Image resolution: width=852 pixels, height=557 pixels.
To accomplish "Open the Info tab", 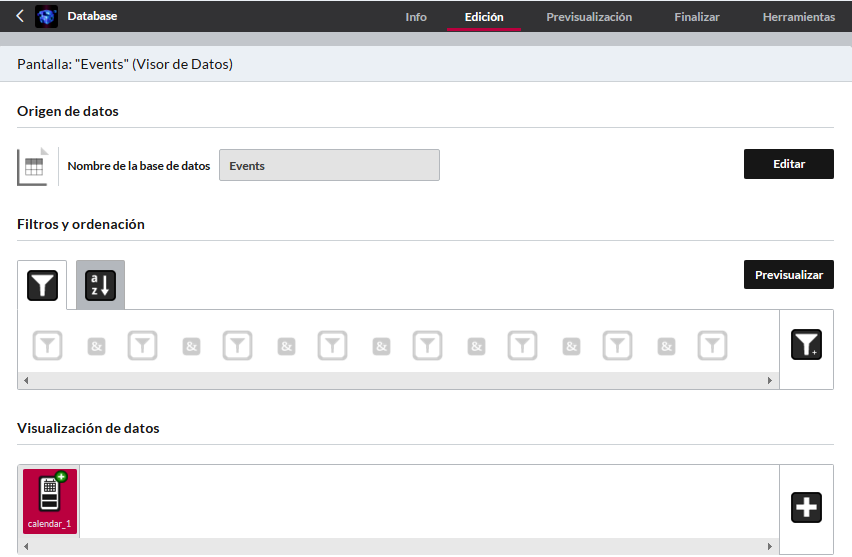I will (x=416, y=17).
